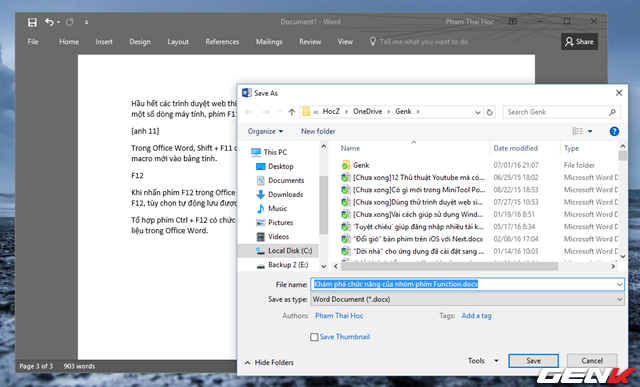The height and width of the screenshot is (387, 640).
Task: Click the Tell me what you want to do box
Action: point(419,42)
